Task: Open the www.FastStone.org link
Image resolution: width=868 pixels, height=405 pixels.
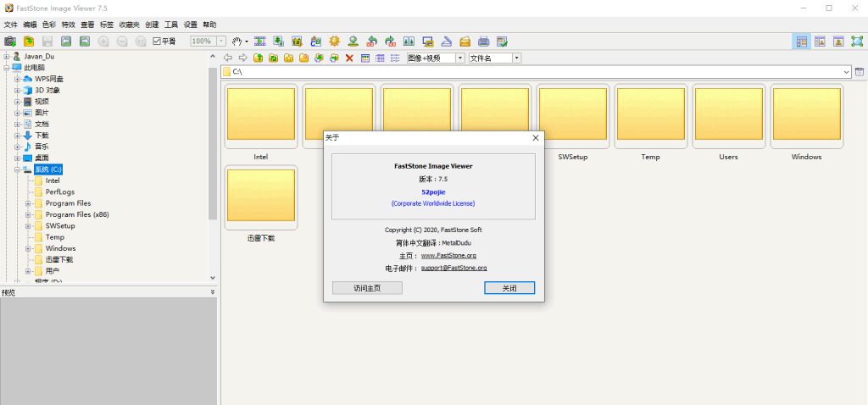Action: click(448, 256)
